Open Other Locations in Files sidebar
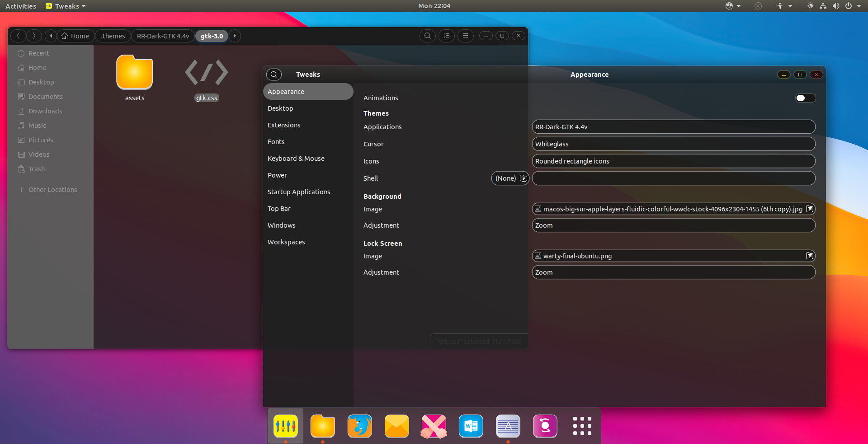The height and width of the screenshot is (444, 868). [51, 190]
